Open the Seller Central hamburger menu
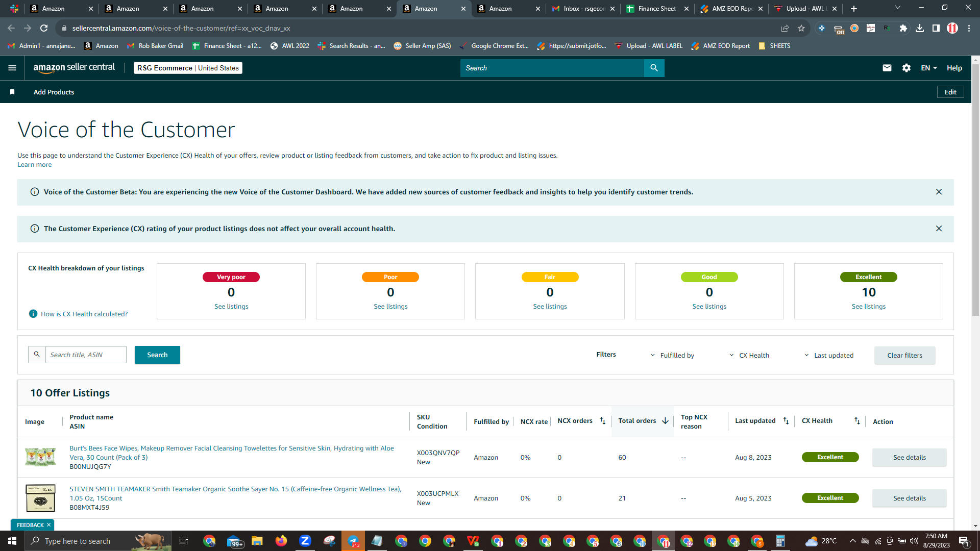Image resolution: width=980 pixels, height=551 pixels. pos(12,68)
